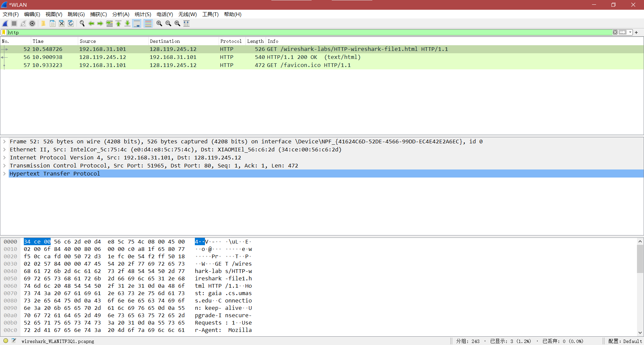Select packet 52 GET HTTP-wireshark-file1.html

[x=322, y=49]
